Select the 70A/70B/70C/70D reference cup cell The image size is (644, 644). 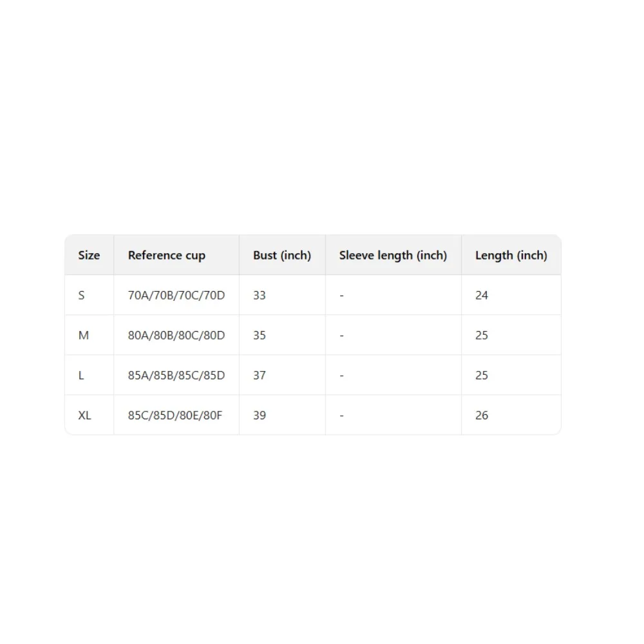[x=176, y=296]
